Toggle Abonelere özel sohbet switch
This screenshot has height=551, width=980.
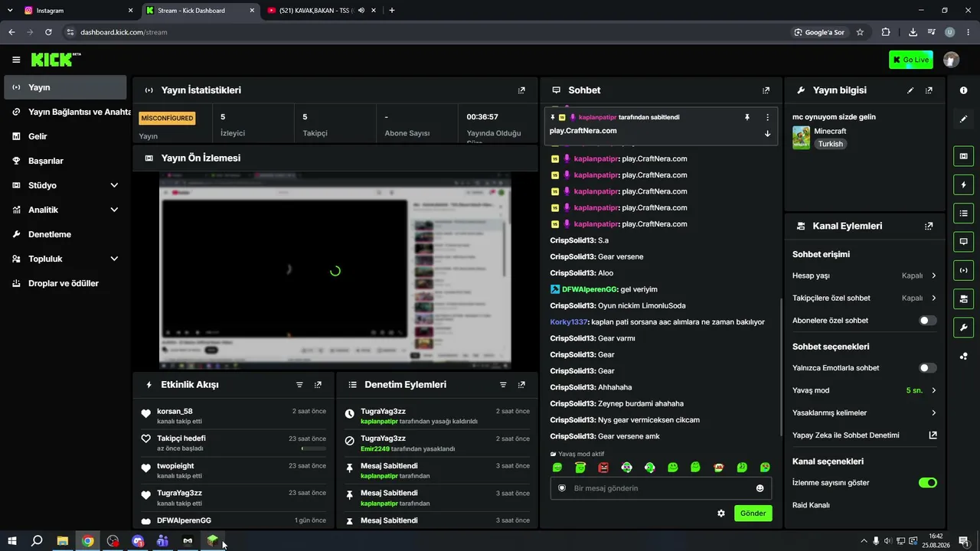(927, 321)
